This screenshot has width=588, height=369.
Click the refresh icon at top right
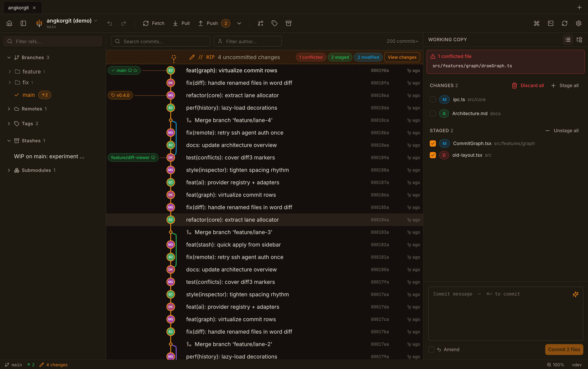[x=564, y=23]
